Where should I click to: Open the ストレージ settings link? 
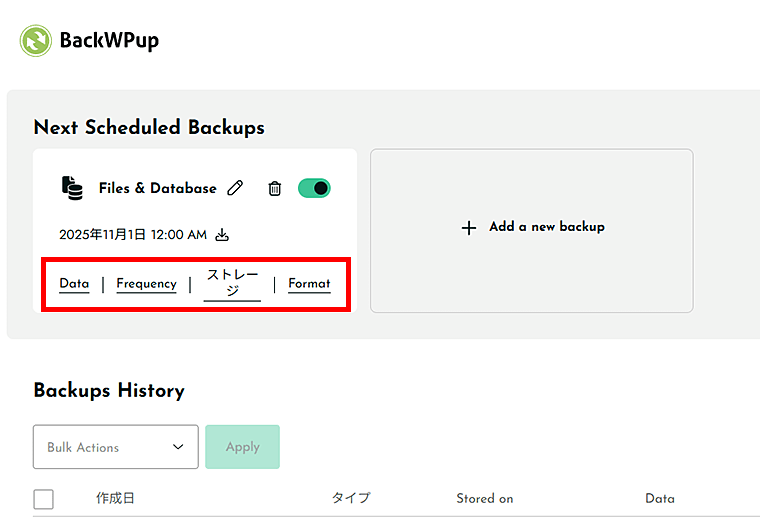[x=232, y=283]
